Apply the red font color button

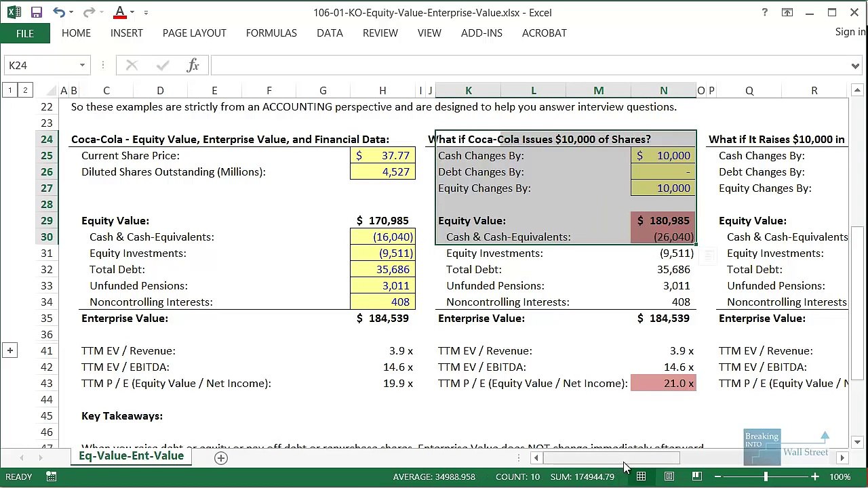[120, 12]
